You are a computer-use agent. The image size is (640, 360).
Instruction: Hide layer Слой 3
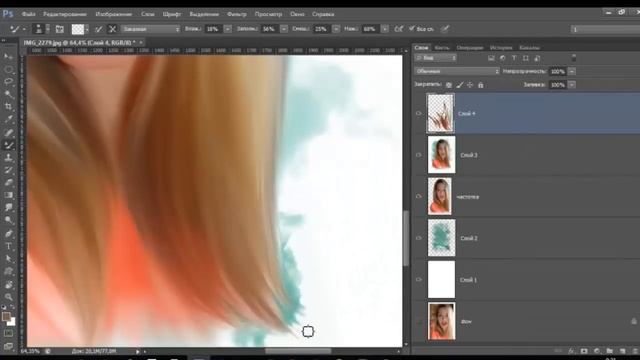[418, 155]
